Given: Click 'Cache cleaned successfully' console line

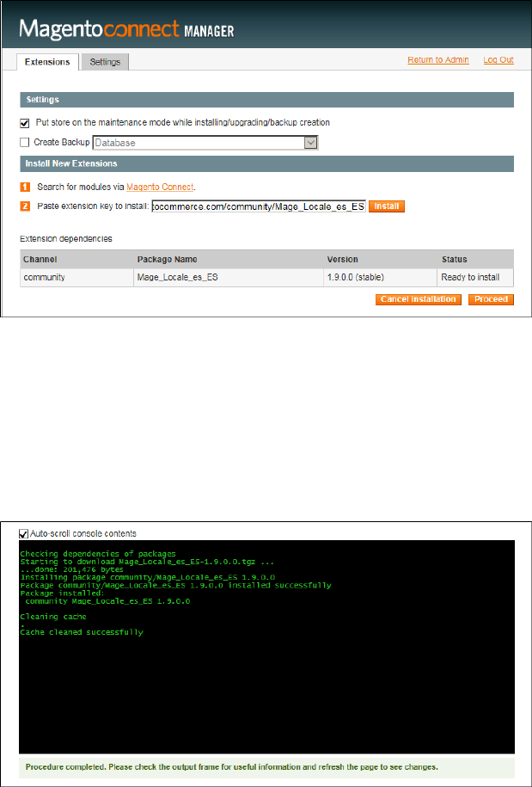Looking at the screenshot, I should [x=82, y=632].
